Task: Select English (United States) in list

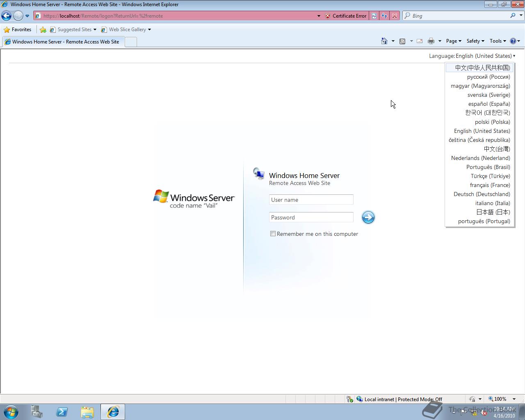Action: [x=479, y=131]
